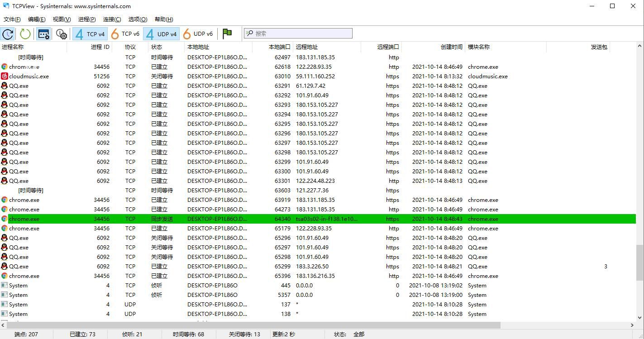Click chrome icon on local port 63919 row
The image size is (644, 339).
coord(5,200)
